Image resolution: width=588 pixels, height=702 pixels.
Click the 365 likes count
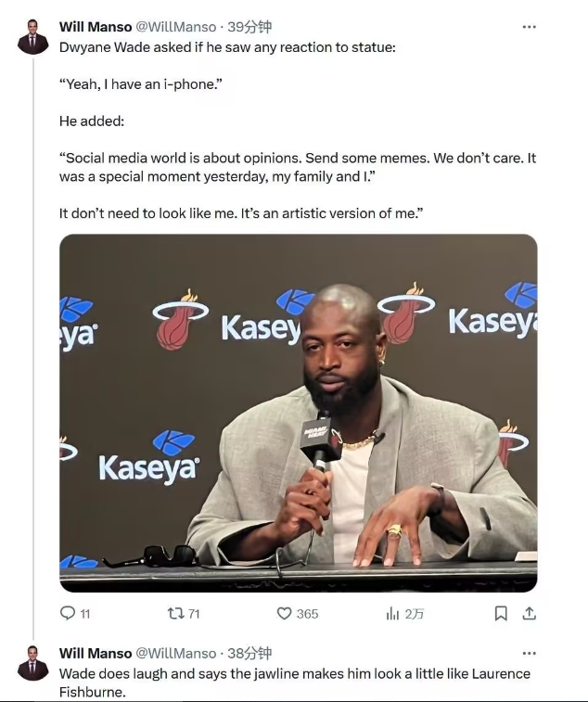pos(307,613)
